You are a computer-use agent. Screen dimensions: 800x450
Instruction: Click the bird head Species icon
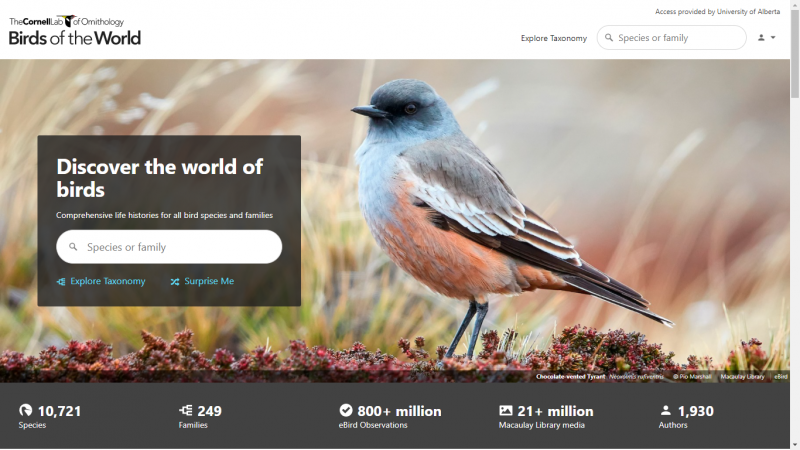[26, 410]
